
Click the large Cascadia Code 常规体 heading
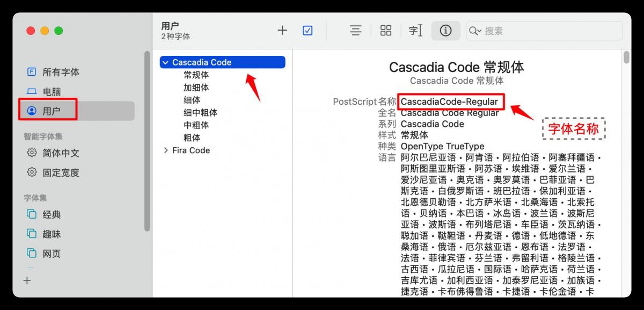[456, 67]
